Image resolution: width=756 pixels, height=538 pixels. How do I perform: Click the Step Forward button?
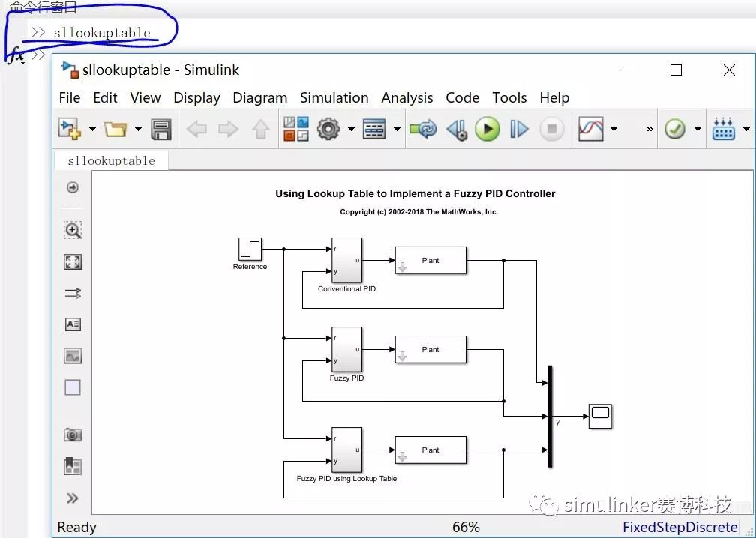pyautogui.click(x=519, y=129)
